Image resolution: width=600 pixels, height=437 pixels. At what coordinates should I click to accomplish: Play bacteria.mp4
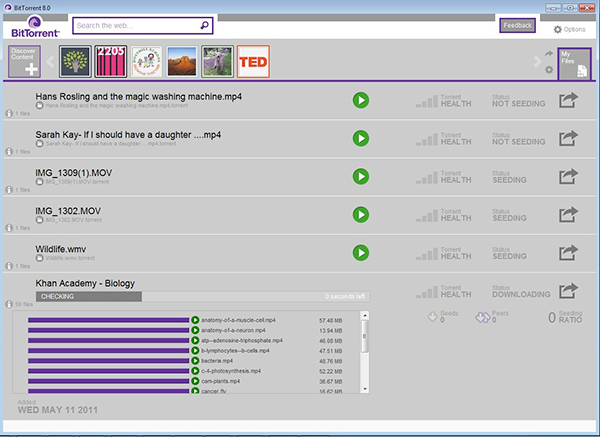[195, 360]
